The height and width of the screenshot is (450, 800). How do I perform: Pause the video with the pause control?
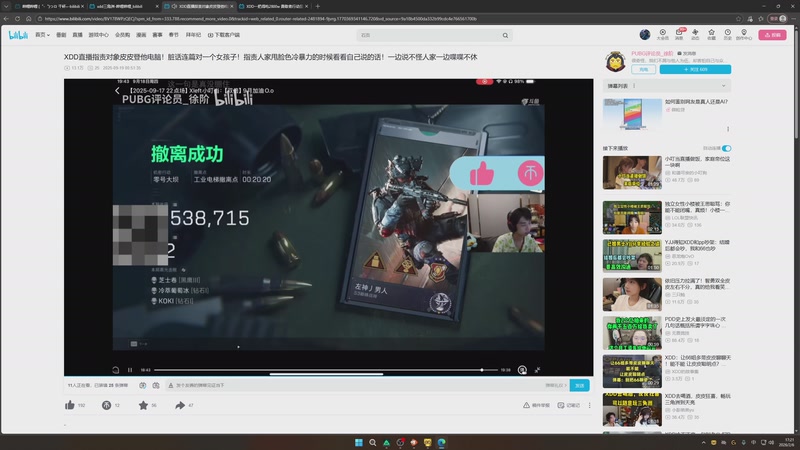point(130,370)
